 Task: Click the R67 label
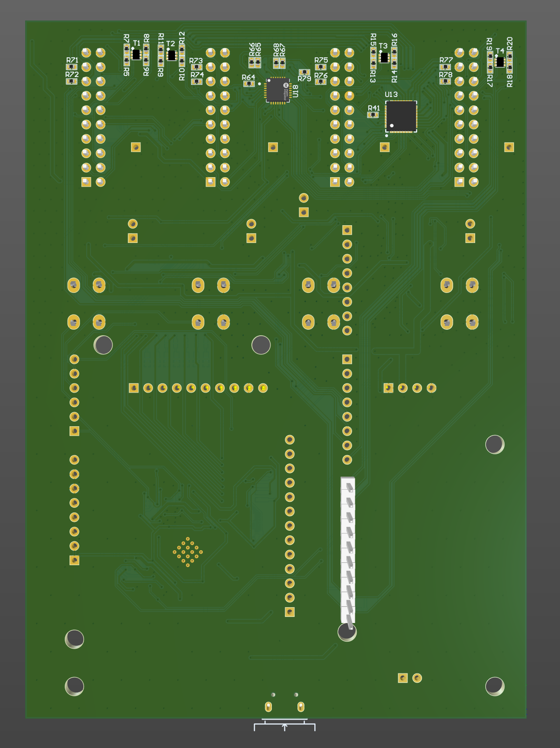pos(282,49)
